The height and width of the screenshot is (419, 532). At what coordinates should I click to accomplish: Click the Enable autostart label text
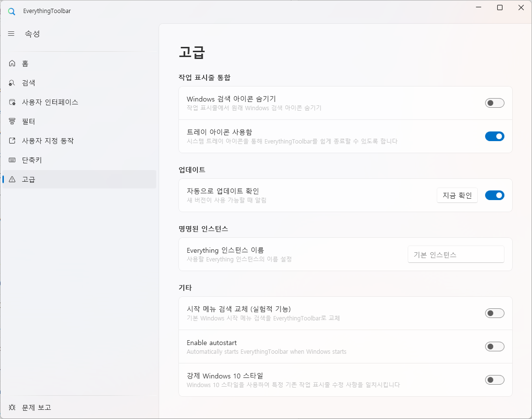pyautogui.click(x=212, y=343)
